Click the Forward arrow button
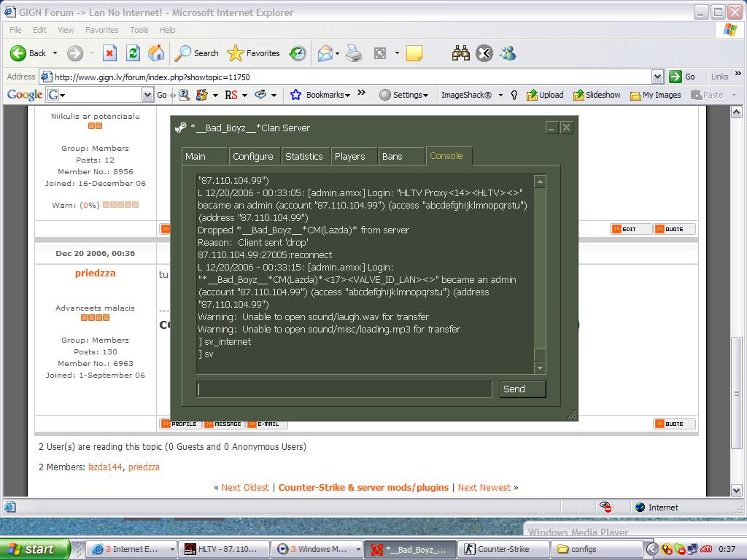 (x=75, y=53)
